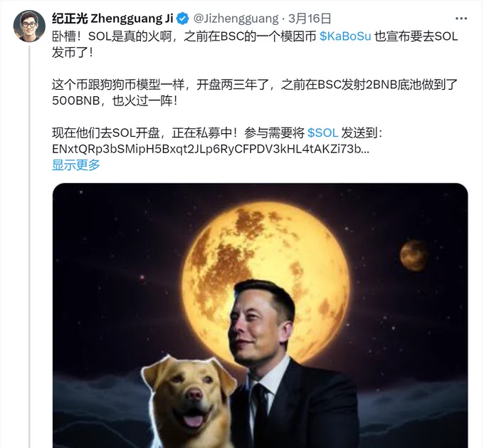
Task: Click the paragraph mentioning 500BNB
Action: [255, 93]
